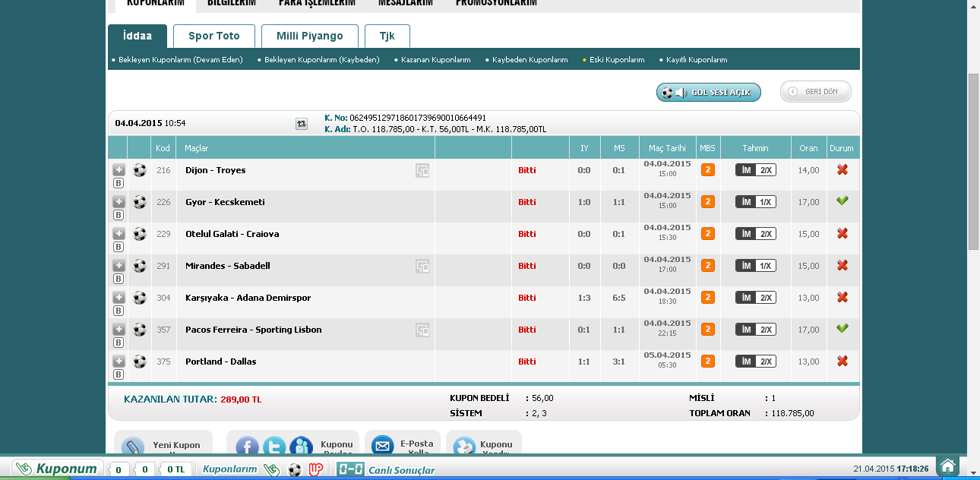Click the coupon refresh arrows icon
The height and width of the screenshot is (480, 980).
tap(302, 124)
